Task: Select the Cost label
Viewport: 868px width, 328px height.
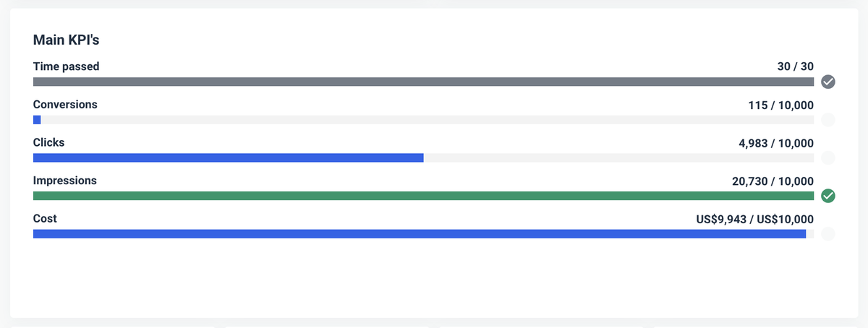Action: click(x=45, y=218)
